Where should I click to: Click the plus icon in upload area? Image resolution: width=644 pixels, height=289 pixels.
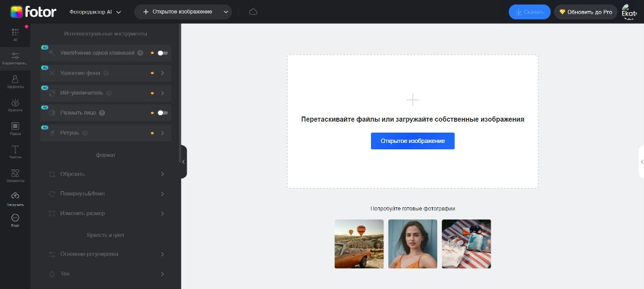coord(412,100)
